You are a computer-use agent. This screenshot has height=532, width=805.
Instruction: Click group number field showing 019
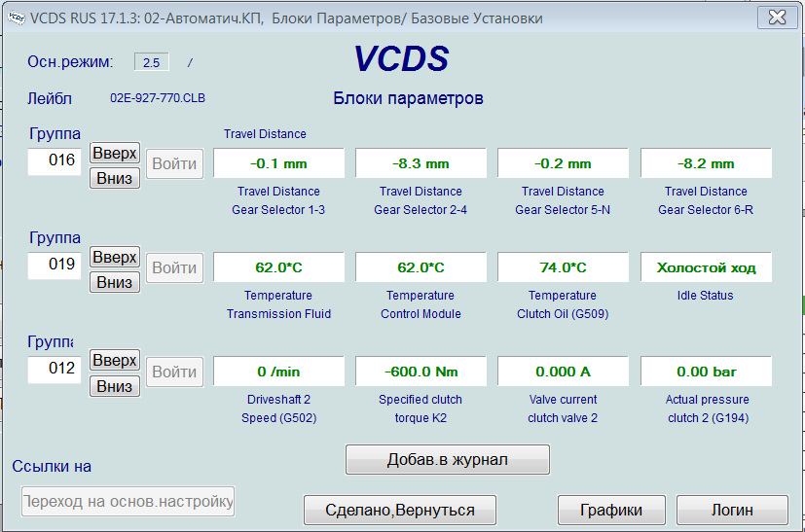click(x=55, y=266)
